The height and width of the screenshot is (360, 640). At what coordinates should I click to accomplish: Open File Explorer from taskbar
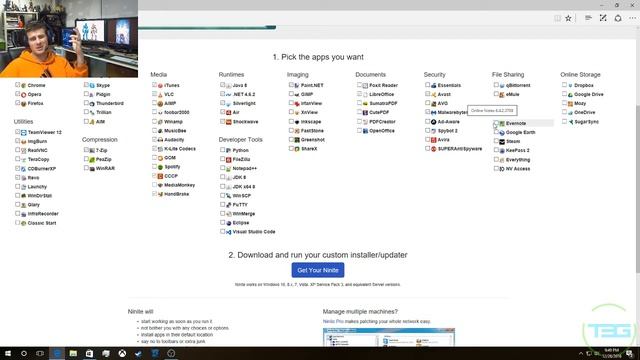[73, 353]
